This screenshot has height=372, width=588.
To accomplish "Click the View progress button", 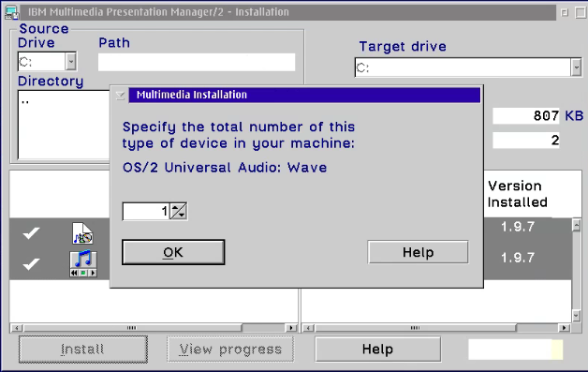I will click(x=230, y=350).
